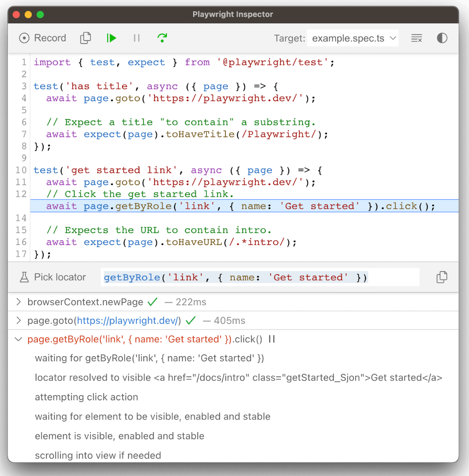
Task: Resume test execution with the green play icon
Action: (111, 38)
